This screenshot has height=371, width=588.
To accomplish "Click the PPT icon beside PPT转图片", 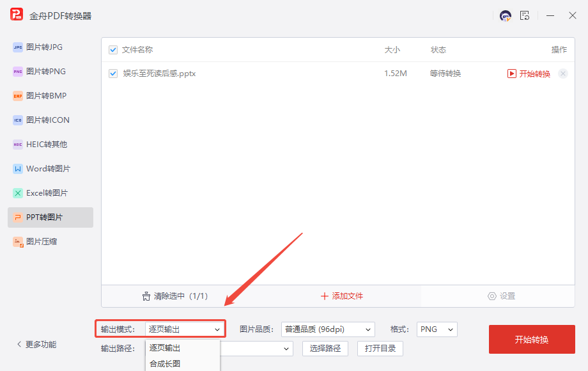I will pyautogui.click(x=18, y=217).
